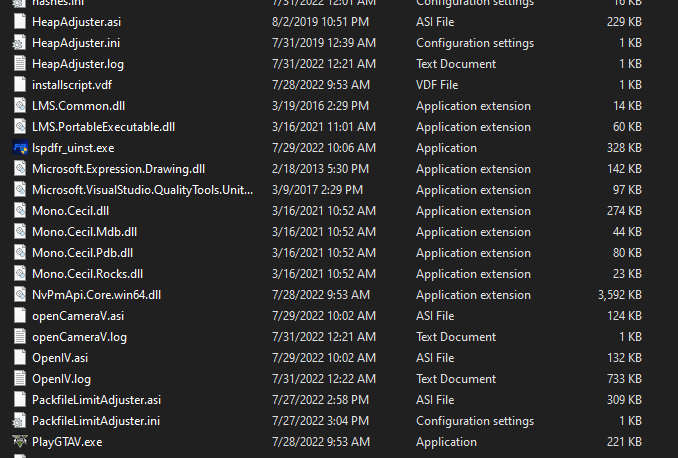Click the Mono.Cecil.dll file icon
678x458 pixels.
click(19, 211)
